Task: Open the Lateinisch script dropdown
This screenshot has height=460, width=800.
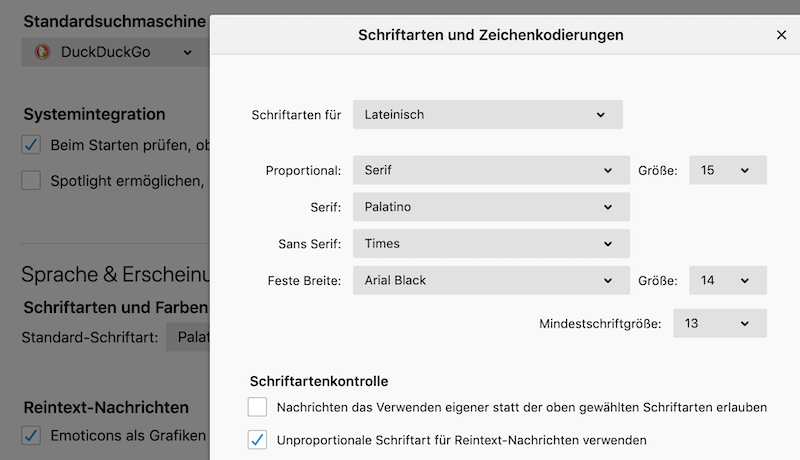Action: pyautogui.click(x=487, y=115)
